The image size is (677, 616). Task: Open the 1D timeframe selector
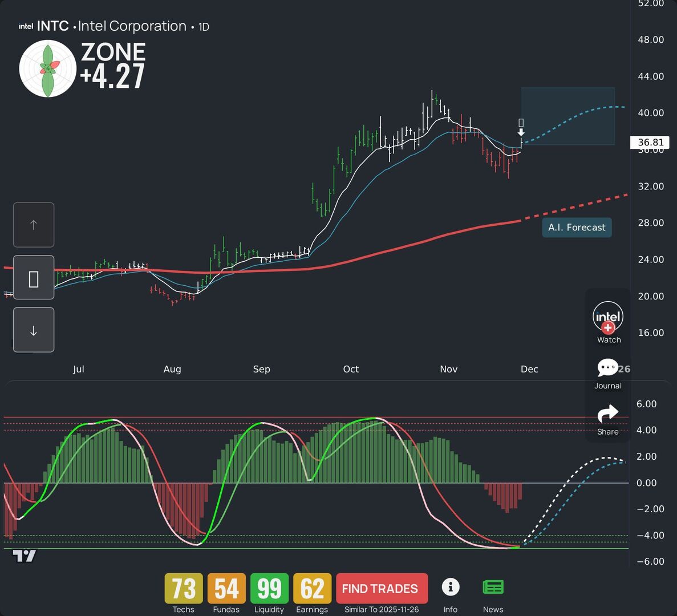[204, 26]
